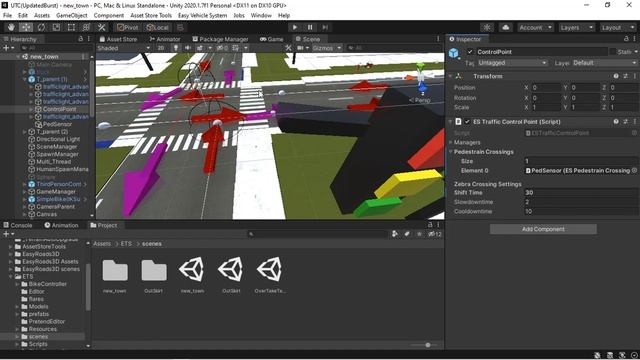Select the combined Transform tool
This screenshot has height=360, width=640.
coord(86,27)
